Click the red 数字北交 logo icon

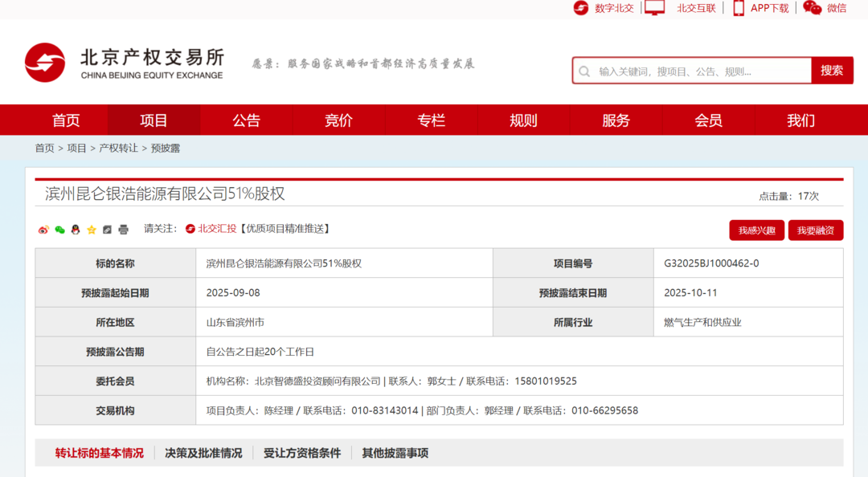tap(581, 8)
